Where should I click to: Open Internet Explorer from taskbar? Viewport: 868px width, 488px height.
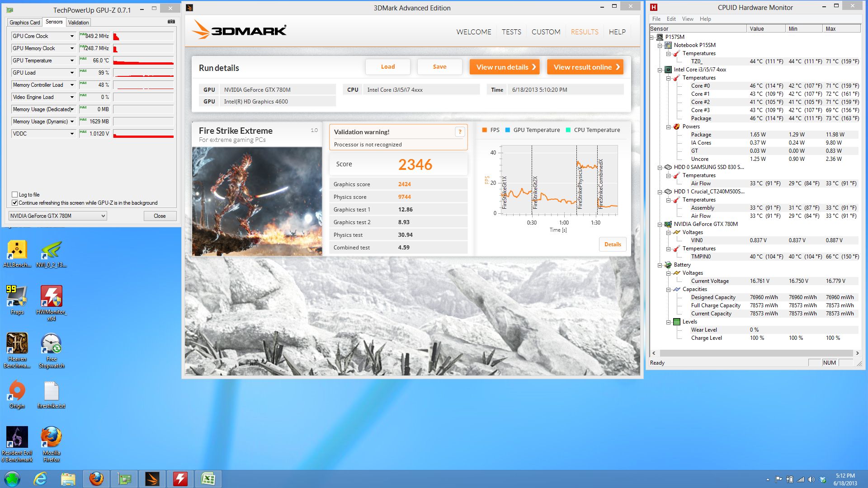40,479
